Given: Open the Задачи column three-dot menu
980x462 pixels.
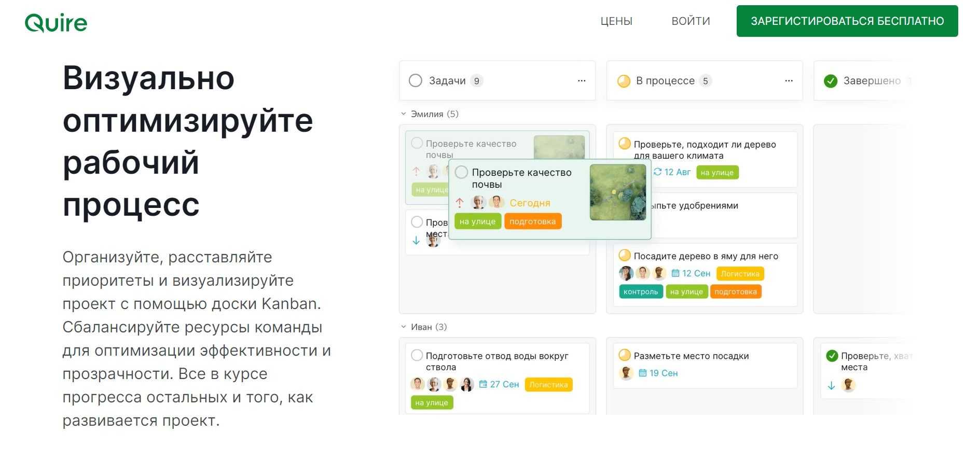Looking at the screenshot, I should [x=581, y=81].
